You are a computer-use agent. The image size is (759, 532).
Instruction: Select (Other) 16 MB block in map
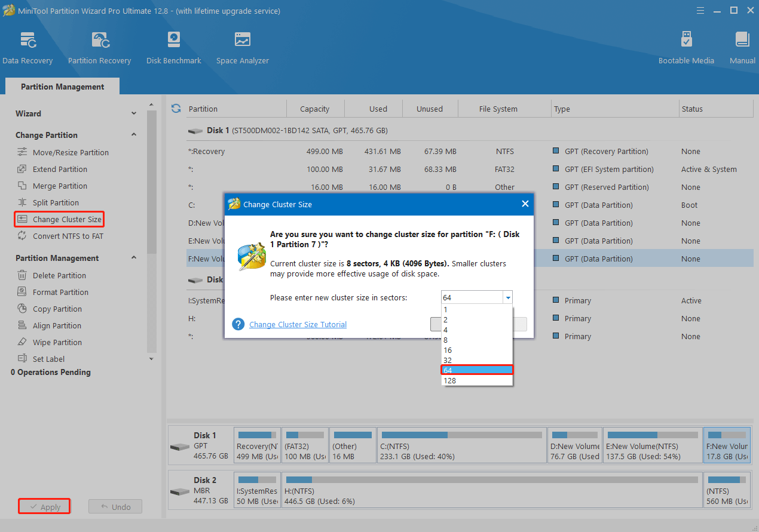353,445
